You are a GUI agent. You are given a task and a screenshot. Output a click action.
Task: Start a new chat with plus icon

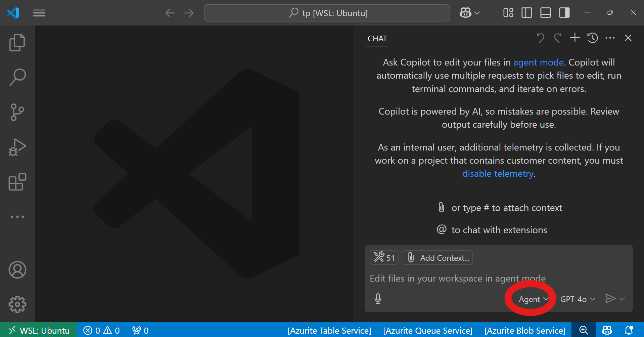coord(575,38)
